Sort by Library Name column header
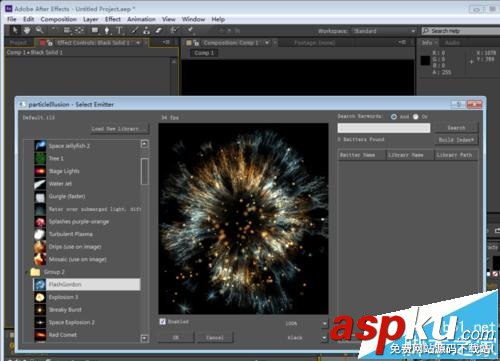The image size is (500, 361). coord(410,155)
